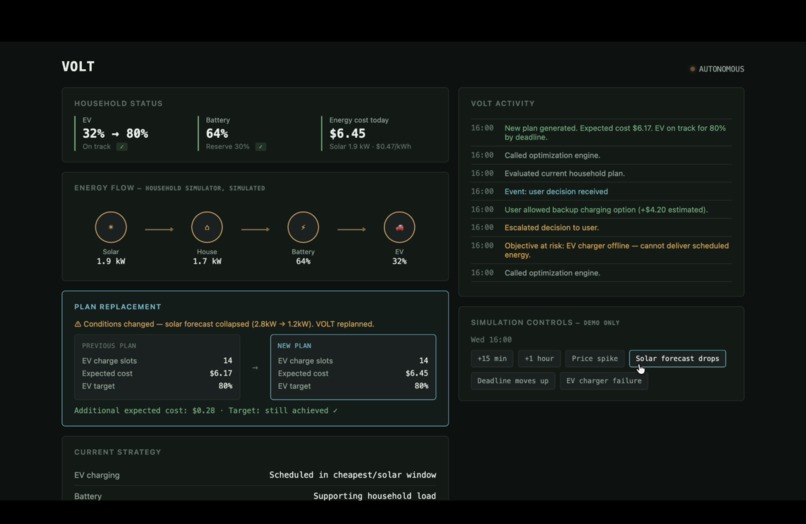Click the CURRENT STRATEGY heading
Screen dimensions: 806x524
pos(118,452)
